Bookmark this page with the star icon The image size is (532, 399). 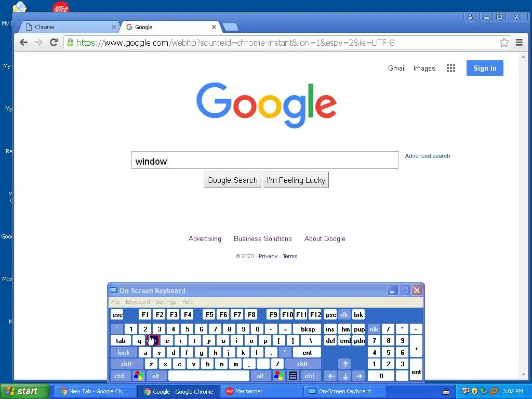tap(504, 43)
